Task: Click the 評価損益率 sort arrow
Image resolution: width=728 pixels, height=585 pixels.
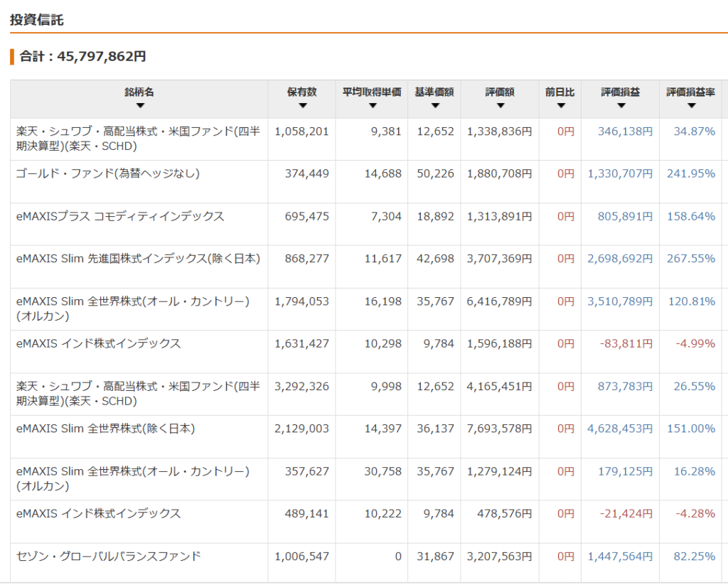Action: point(691,106)
